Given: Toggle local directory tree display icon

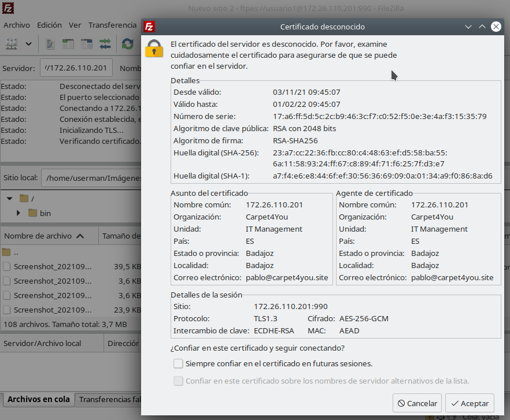Looking at the screenshot, I should coord(68,43).
